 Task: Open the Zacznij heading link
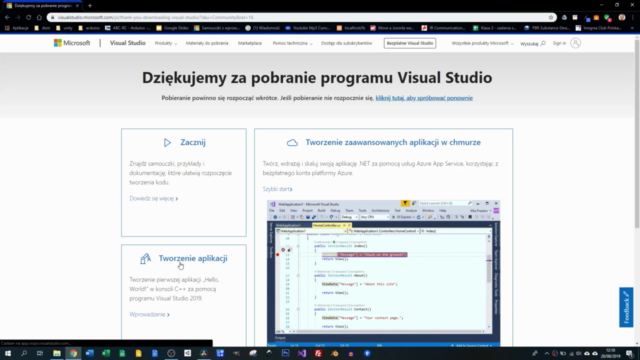pyautogui.click(x=193, y=142)
